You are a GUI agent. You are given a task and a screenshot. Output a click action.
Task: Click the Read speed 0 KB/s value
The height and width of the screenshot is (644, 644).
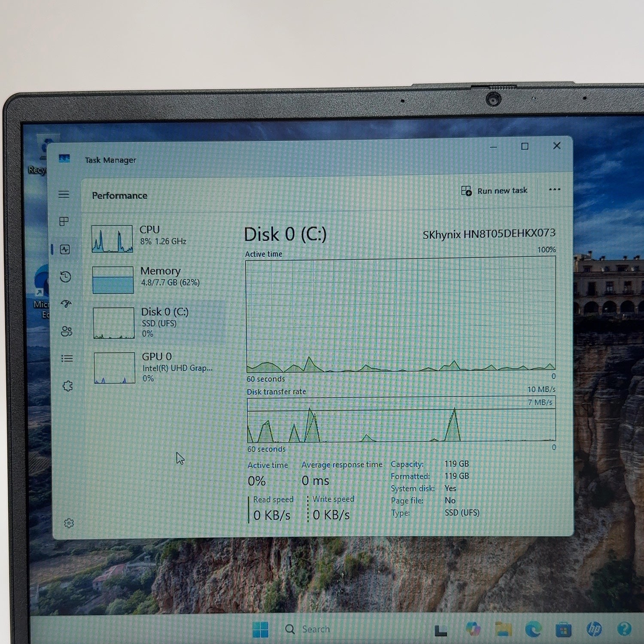[272, 515]
